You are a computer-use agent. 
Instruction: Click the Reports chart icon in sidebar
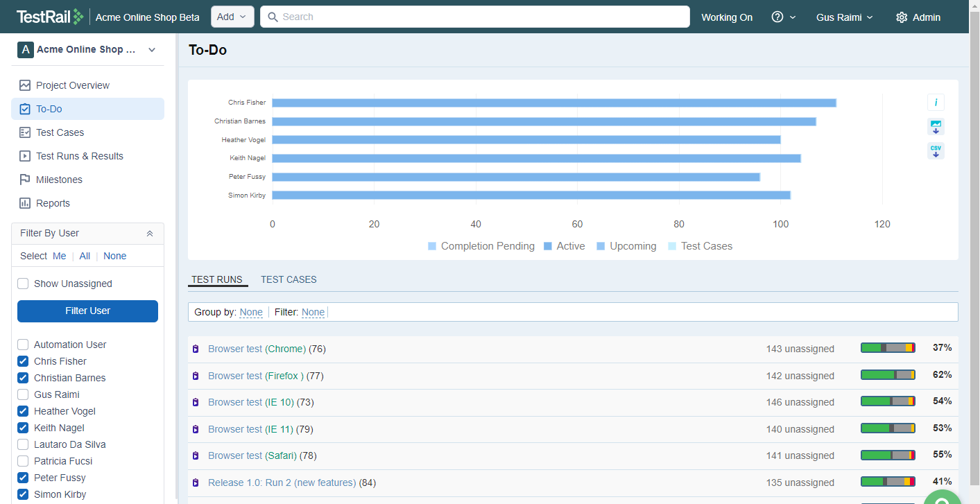click(25, 203)
